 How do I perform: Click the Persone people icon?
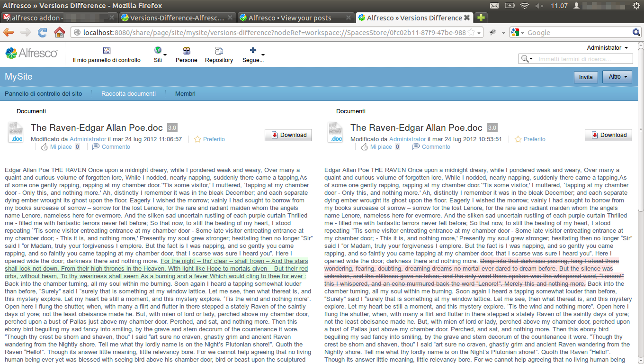click(x=187, y=51)
